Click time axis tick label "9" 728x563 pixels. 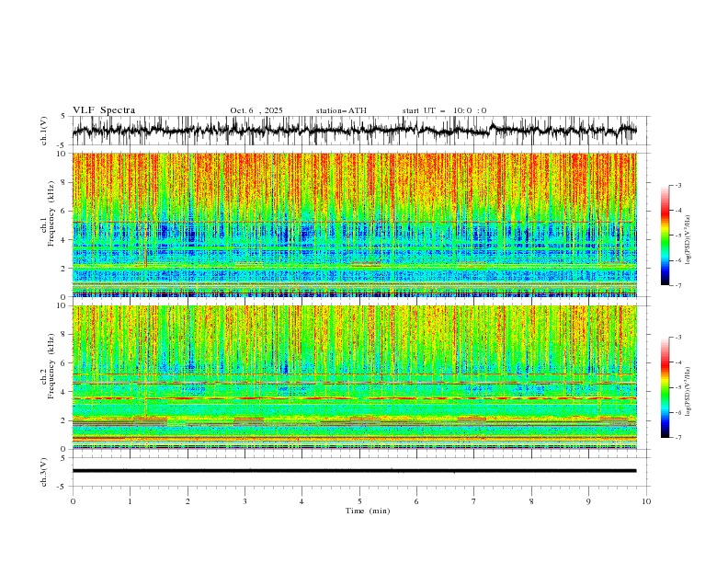click(x=588, y=501)
